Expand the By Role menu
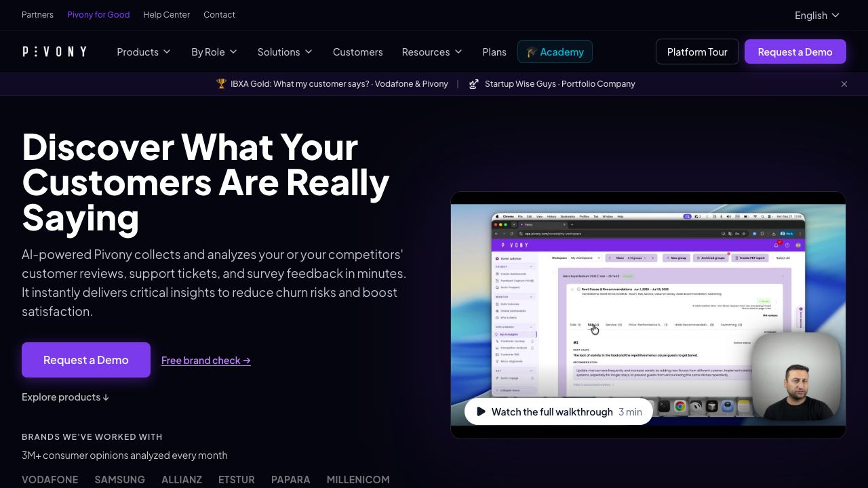Screen dimensions: 868x488 click(x=214, y=52)
